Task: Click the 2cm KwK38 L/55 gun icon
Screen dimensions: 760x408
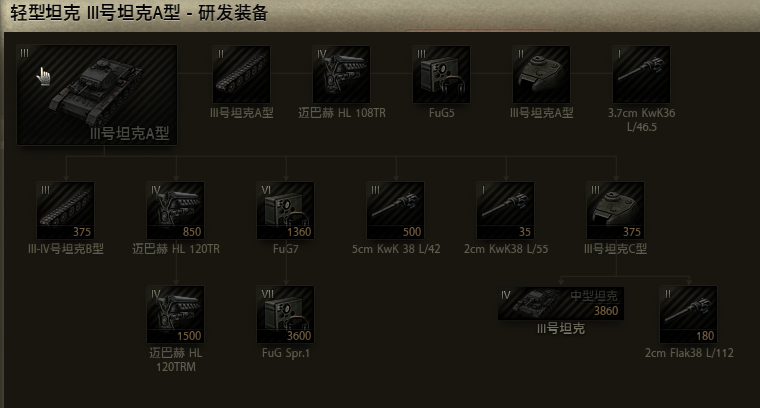Action: tap(506, 210)
